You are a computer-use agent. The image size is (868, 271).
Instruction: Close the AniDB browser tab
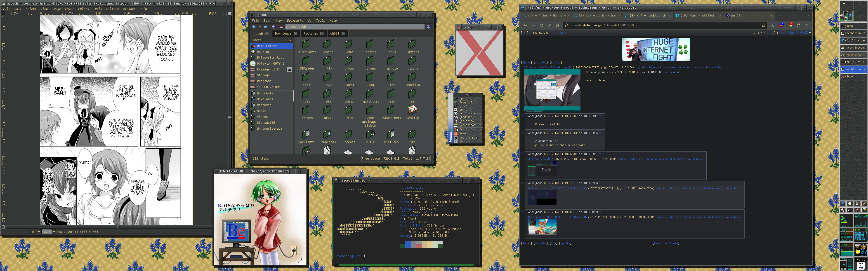point(772,16)
